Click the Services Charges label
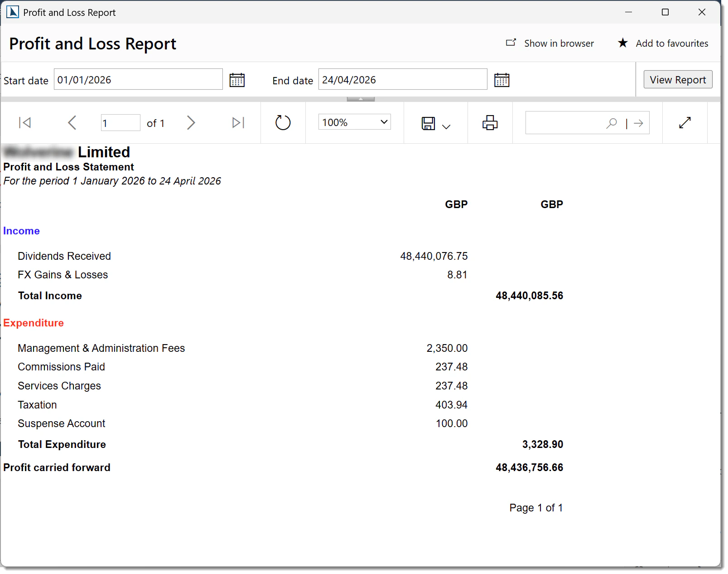 pos(59,386)
